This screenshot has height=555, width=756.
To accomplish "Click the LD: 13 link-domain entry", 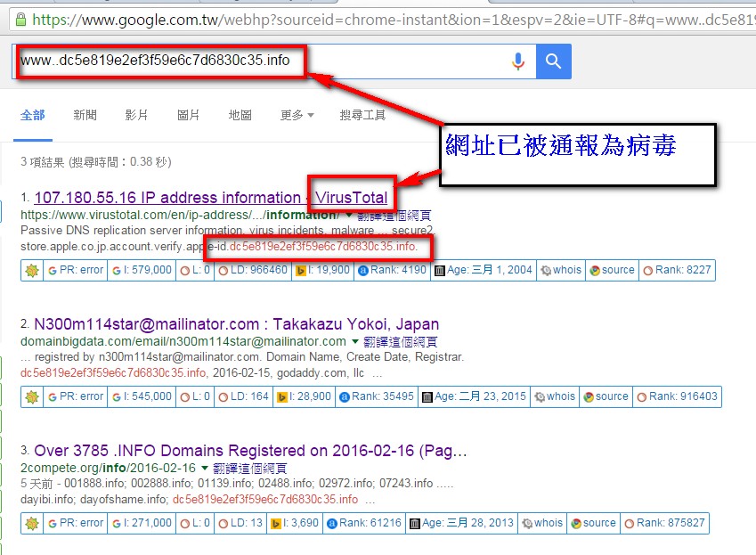I will pyautogui.click(x=240, y=523).
